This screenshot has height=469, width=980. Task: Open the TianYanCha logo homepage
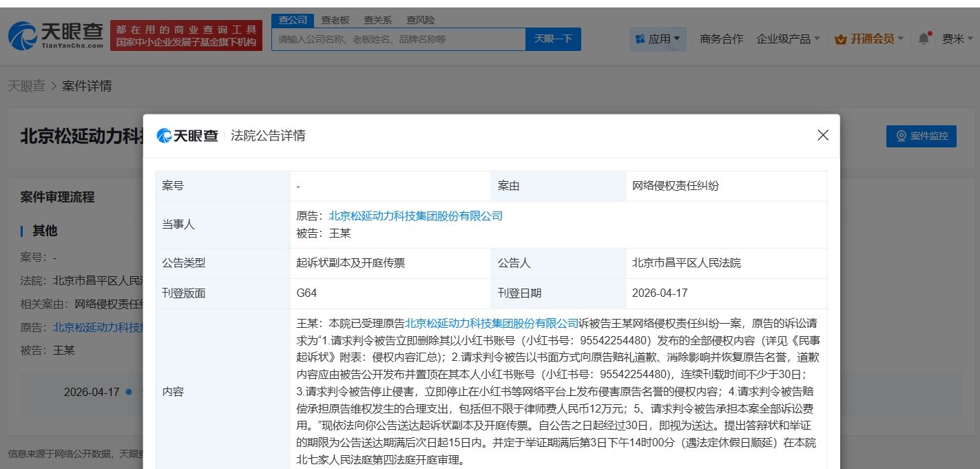(56, 35)
